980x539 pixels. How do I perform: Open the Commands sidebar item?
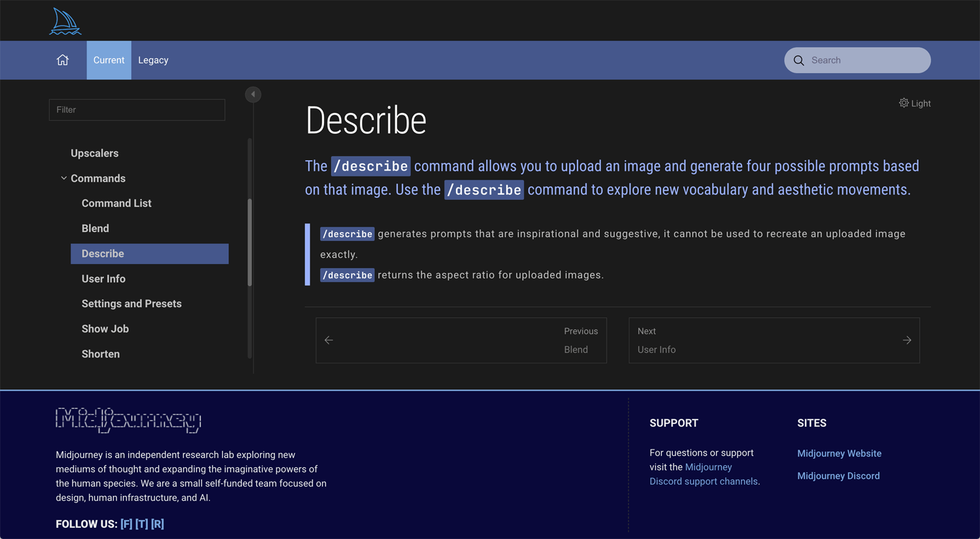[98, 178]
